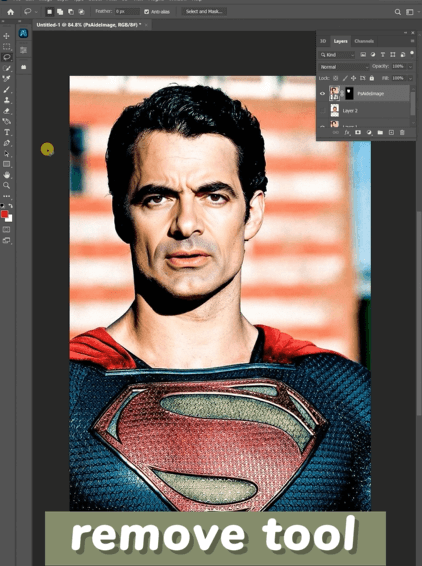Filter layers by smart objects
The width and height of the screenshot is (422, 566).
point(403,55)
